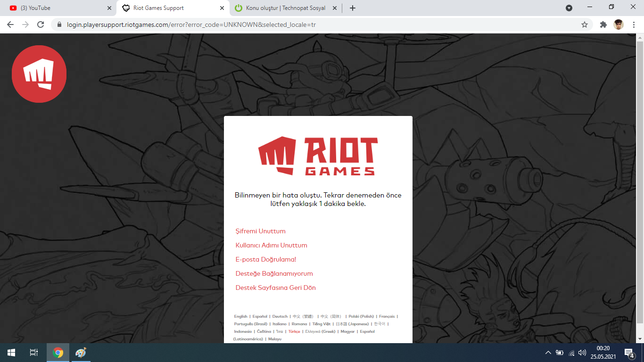This screenshot has height=362, width=644.
Task: Open the Windows Start menu
Action: (x=11, y=353)
